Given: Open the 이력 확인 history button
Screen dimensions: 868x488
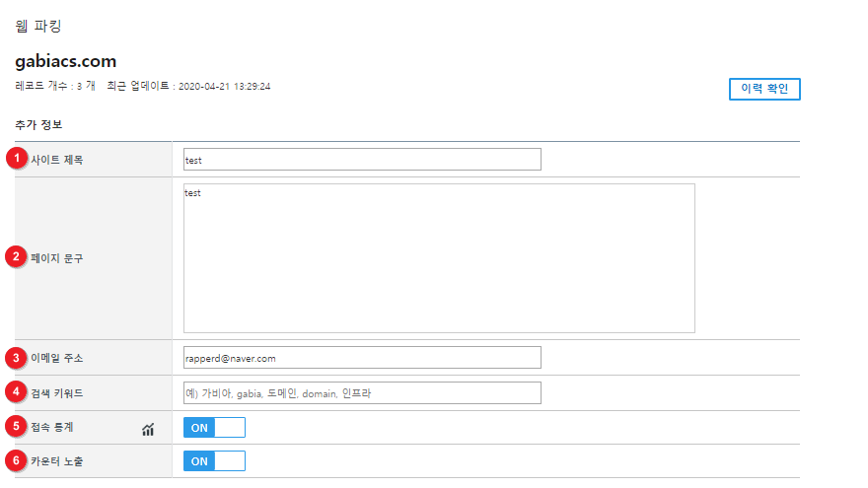Looking at the screenshot, I should [764, 89].
